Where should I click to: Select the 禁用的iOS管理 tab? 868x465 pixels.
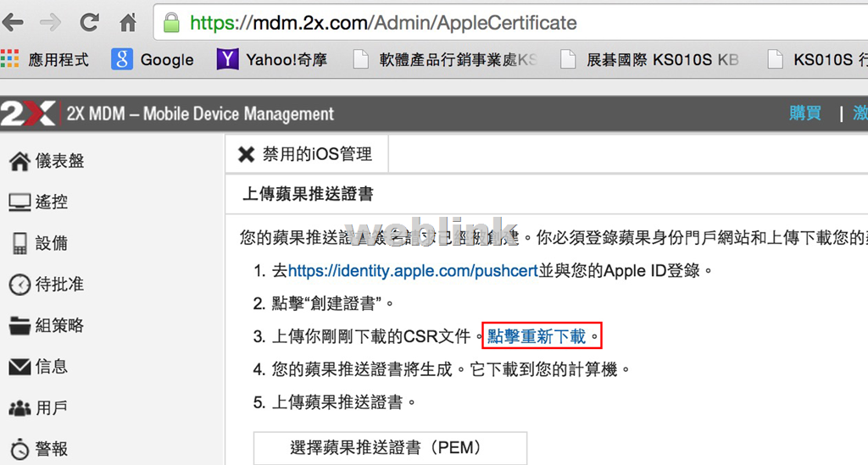306,154
